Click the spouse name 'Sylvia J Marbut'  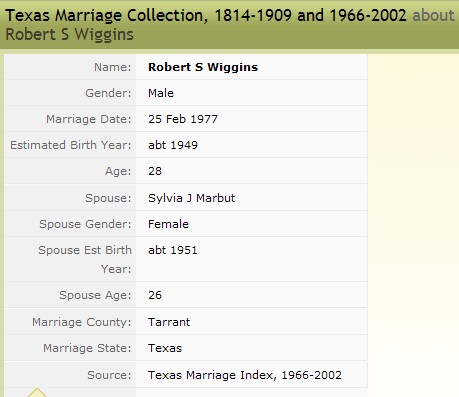point(191,198)
